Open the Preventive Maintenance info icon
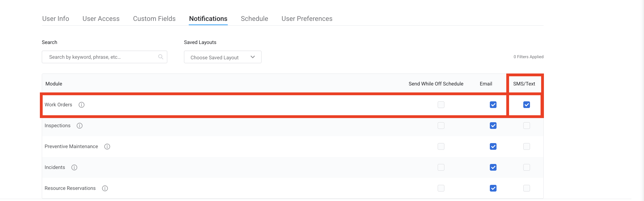This screenshot has width=644, height=201. click(107, 146)
